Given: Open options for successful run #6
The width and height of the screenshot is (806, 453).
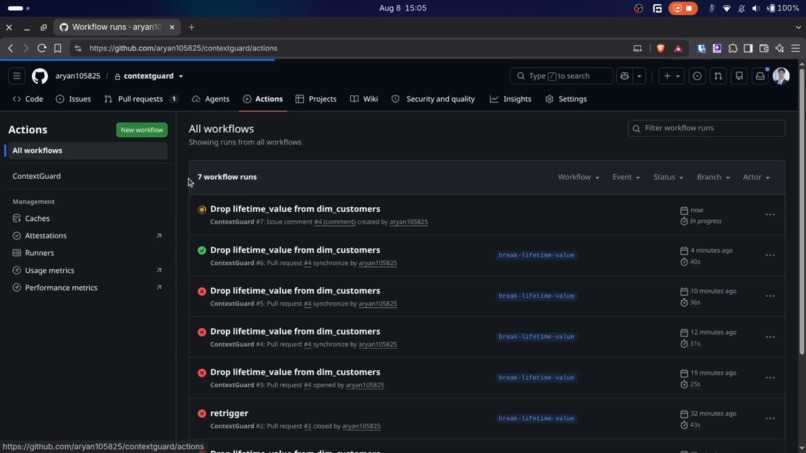Looking at the screenshot, I should pyautogui.click(x=770, y=256).
